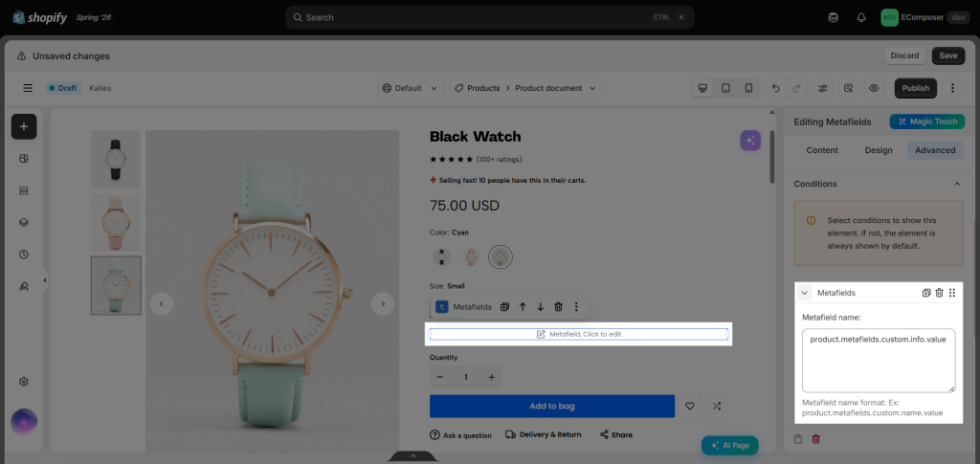
Task: Open the Default language dropdown
Action: point(411,88)
